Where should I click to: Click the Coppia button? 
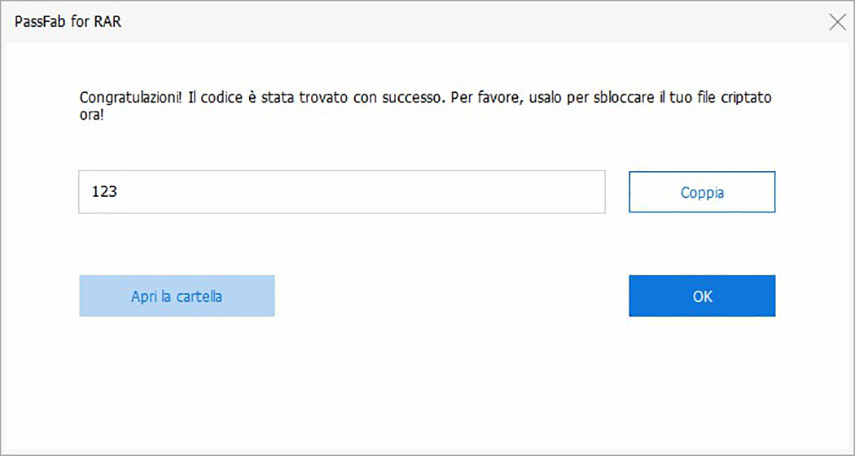[701, 192]
